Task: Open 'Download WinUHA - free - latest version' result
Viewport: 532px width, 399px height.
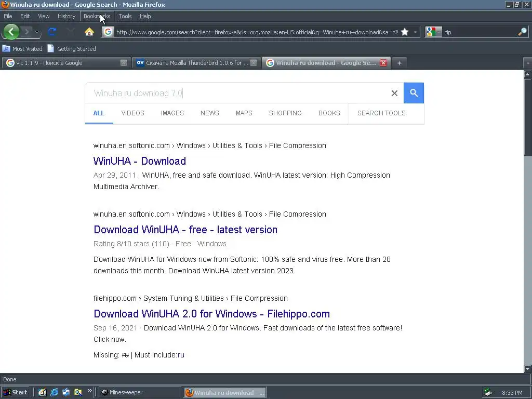Action: point(185,230)
